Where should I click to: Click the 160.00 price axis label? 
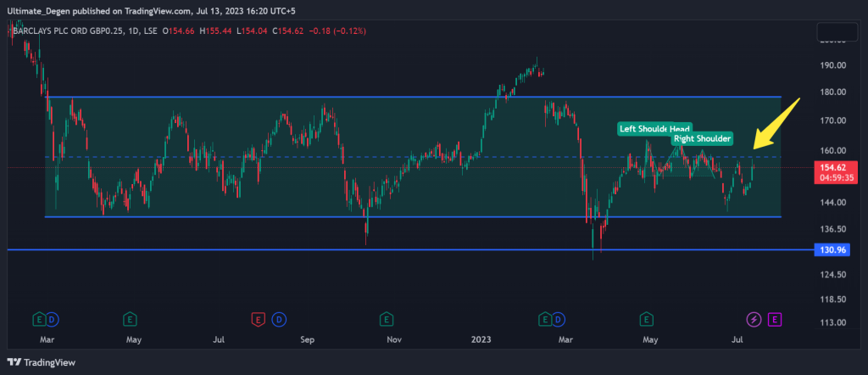tap(832, 150)
